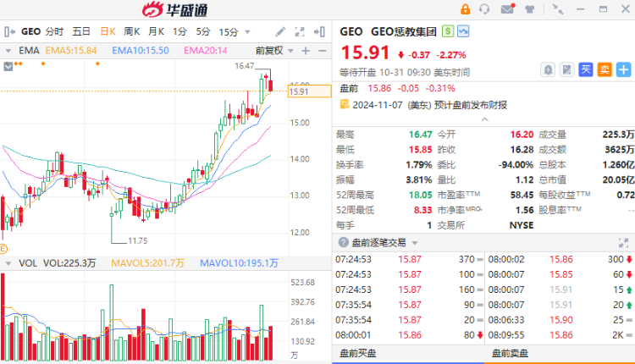The width and height of the screenshot is (635, 364).
Task: Click the 16.47 high marker on chart
Action: 244,65
